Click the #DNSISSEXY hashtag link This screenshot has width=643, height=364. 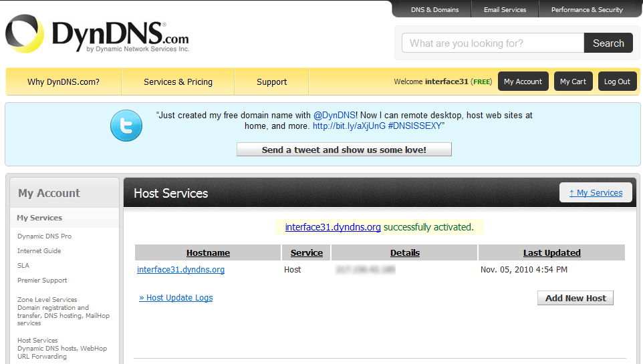point(414,126)
